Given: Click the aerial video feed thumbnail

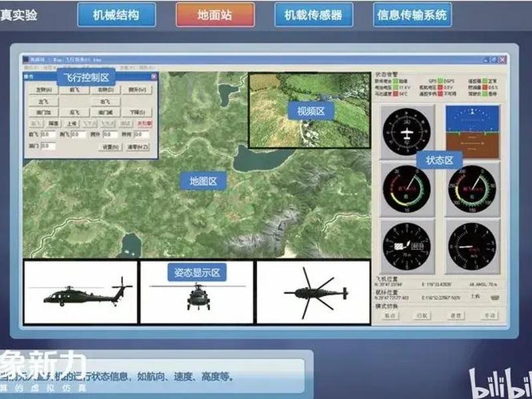Looking at the screenshot, I should click(309, 110).
